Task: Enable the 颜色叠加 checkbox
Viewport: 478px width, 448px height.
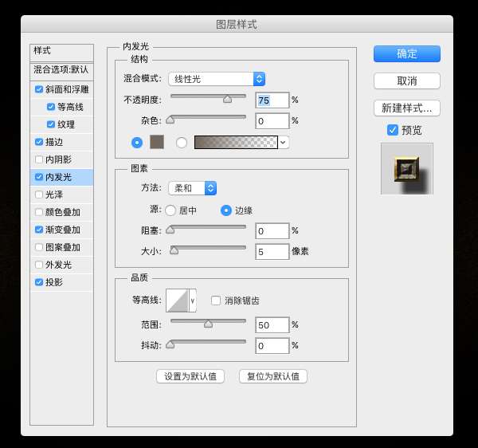Action: (x=39, y=212)
